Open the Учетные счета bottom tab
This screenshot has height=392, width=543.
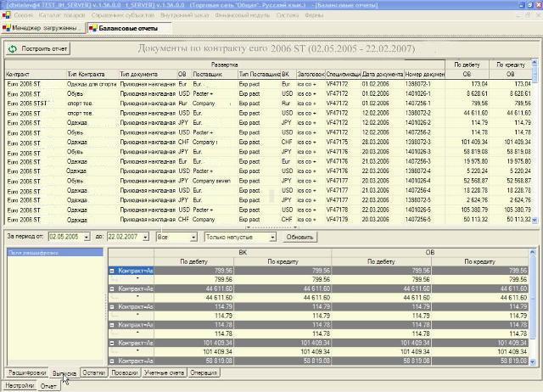(x=164, y=373)
